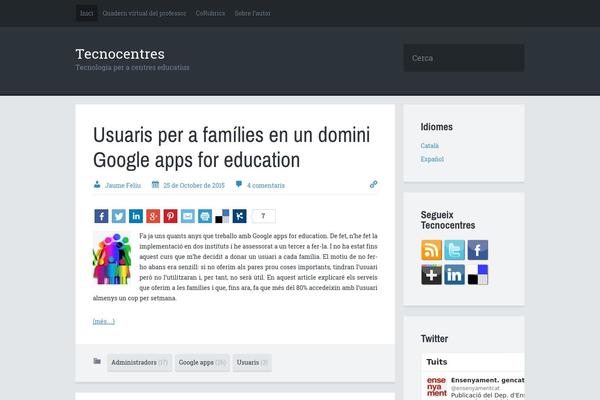Viewport: 600px width, 400px height.
Task: Share the post on Facebook
Action: pyautogui.click(x=101, y=216)
